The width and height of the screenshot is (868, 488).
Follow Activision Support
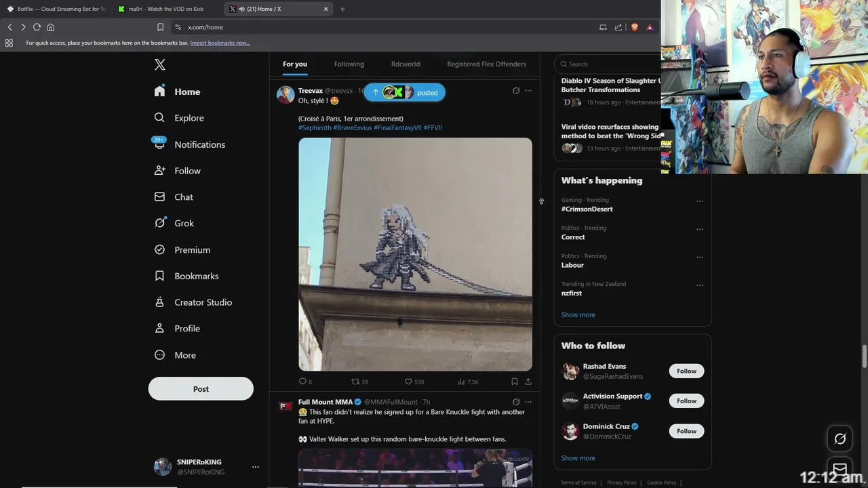coord(686,401)
